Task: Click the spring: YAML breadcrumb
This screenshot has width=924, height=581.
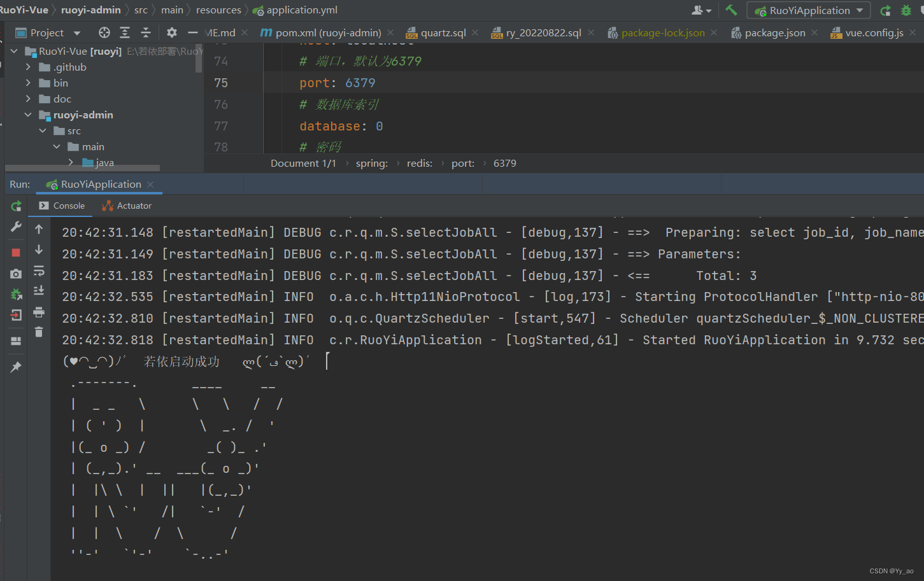Action: [x=372, y=164]
